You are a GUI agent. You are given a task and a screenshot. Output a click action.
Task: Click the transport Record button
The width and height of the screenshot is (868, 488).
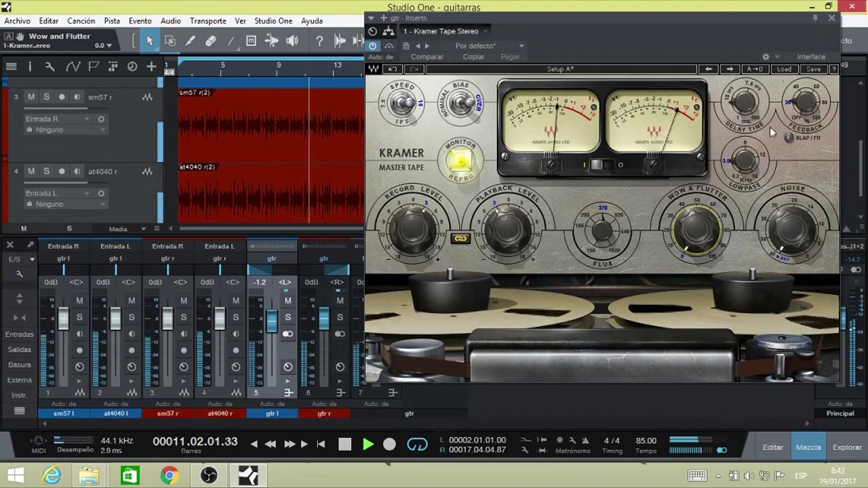[x=389, y=445]
